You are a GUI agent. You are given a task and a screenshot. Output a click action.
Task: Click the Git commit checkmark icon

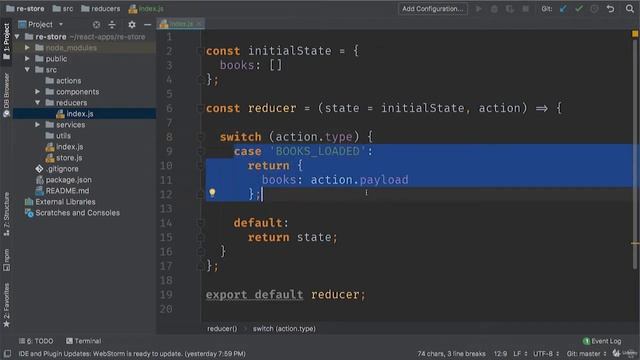pos(579,9)
